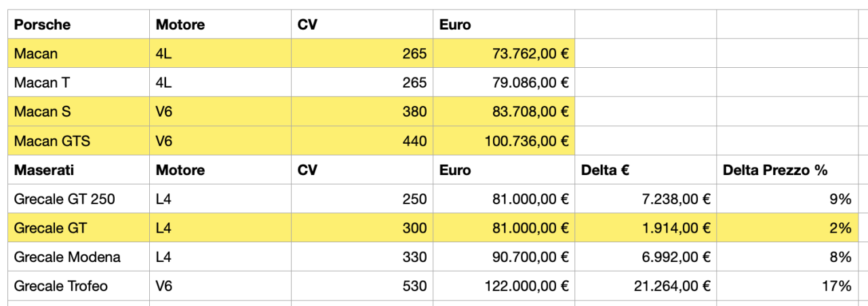Select the Porsche header cell
The width and height of the screenshot is (868, 306).
click(x=78, y=25)
